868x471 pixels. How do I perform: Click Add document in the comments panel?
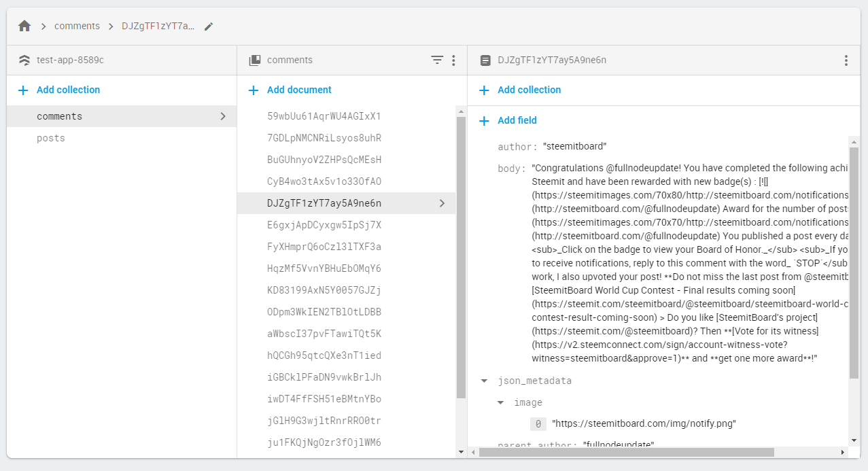click(291, 90)
